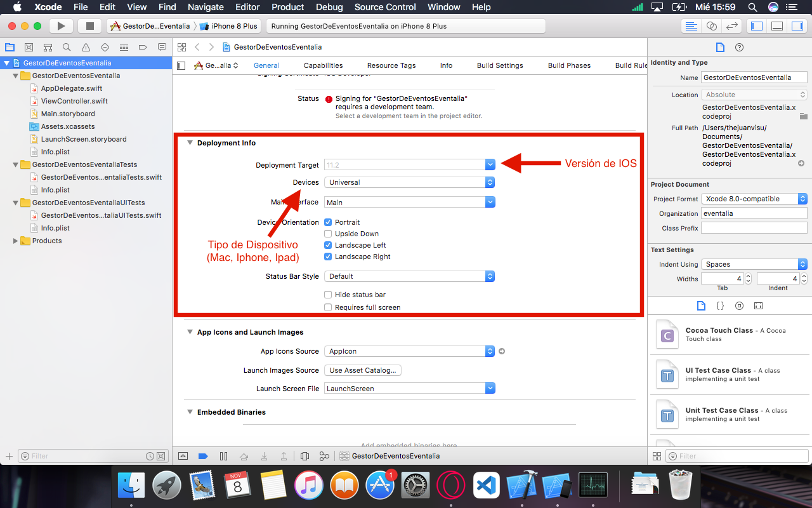Screen dimensions: 812x508
Task: Click Use Asset Catalog button
Action: tap(363, 370)
